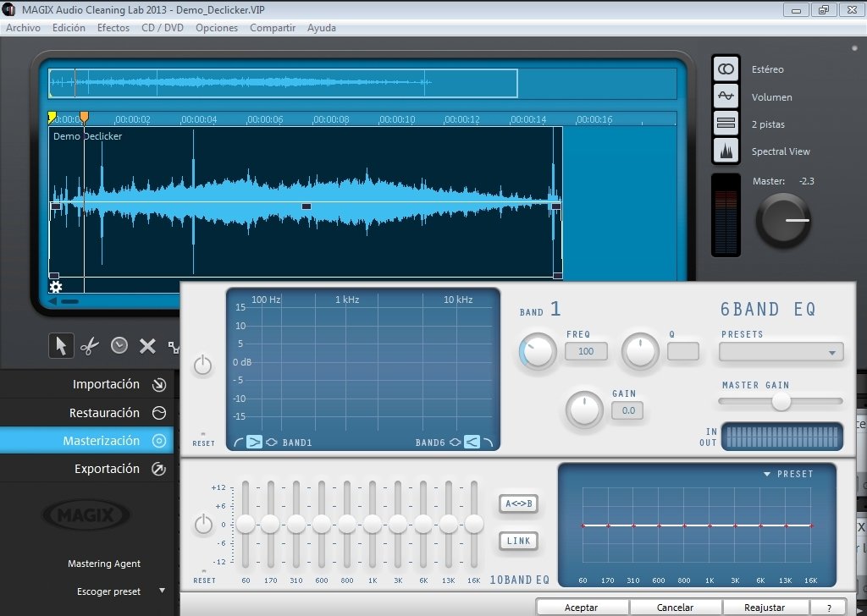Screen dimensions: 867x616
Task: Click the Masterización target icon
Action: coord(159,441)
